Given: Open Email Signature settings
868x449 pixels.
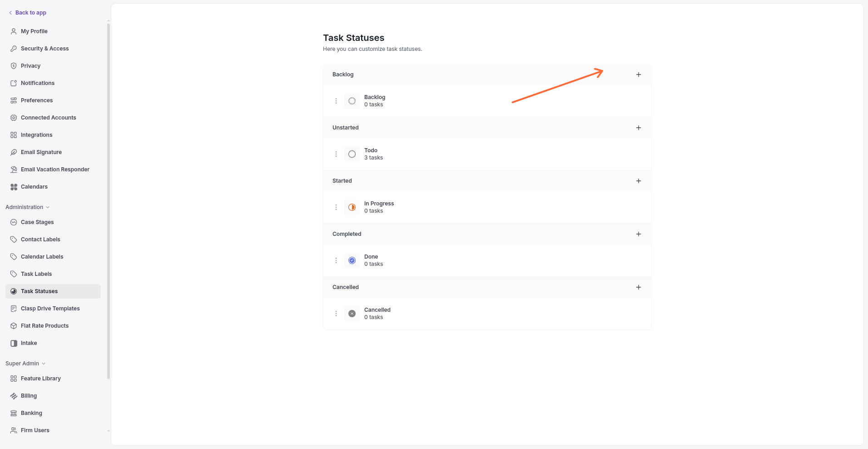Looking at the screenshot, I should pyautogui.click(x=53, y=152).
